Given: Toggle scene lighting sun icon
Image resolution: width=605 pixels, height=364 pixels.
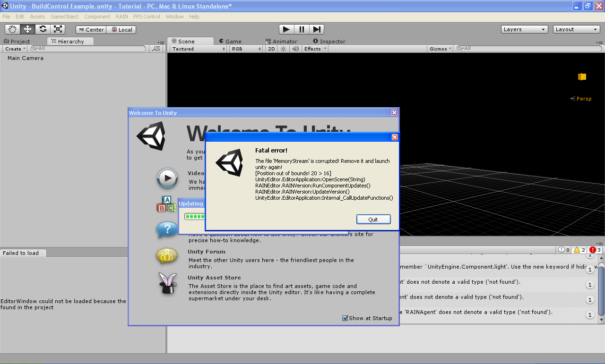Looking at the screenshot, I should 284,49.
